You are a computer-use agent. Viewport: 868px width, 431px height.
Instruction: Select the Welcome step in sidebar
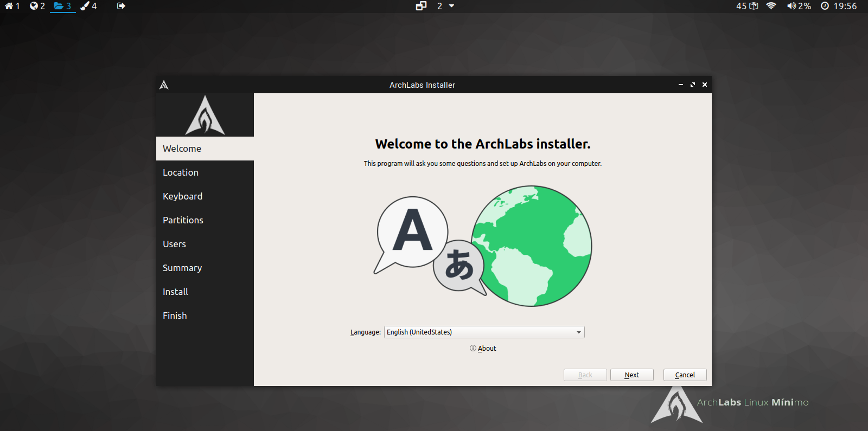pos(182,149)
